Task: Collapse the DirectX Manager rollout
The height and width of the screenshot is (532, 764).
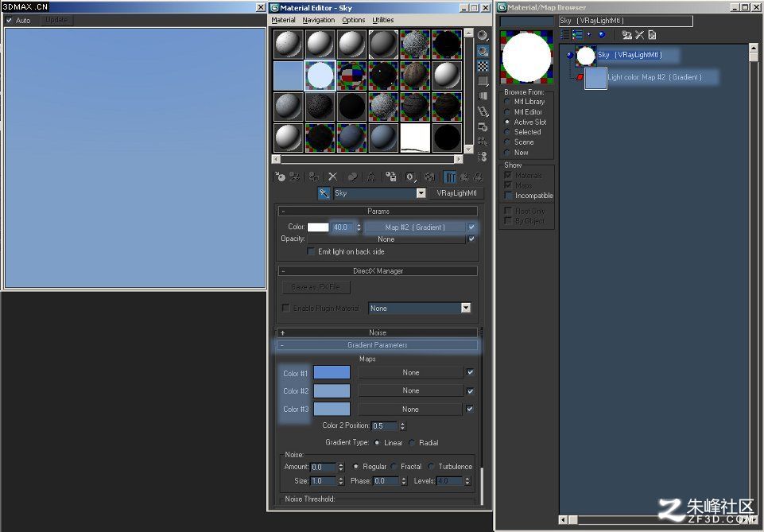Action: [x=378, y=271]
